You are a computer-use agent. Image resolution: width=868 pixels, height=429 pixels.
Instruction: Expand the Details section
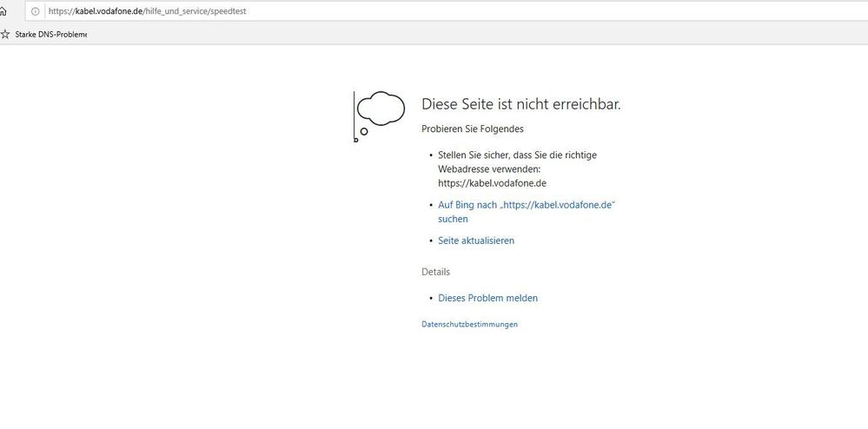[x=435, y=272]
